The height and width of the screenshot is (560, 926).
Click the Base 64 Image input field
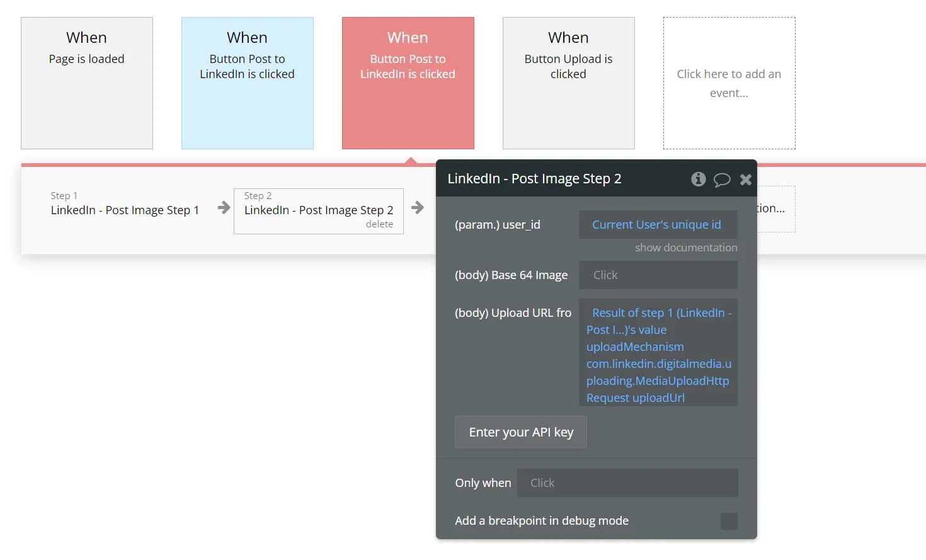658,275
